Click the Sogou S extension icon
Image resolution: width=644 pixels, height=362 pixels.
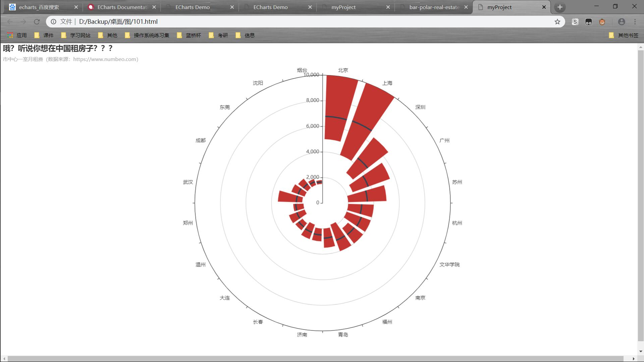[575, 22]
